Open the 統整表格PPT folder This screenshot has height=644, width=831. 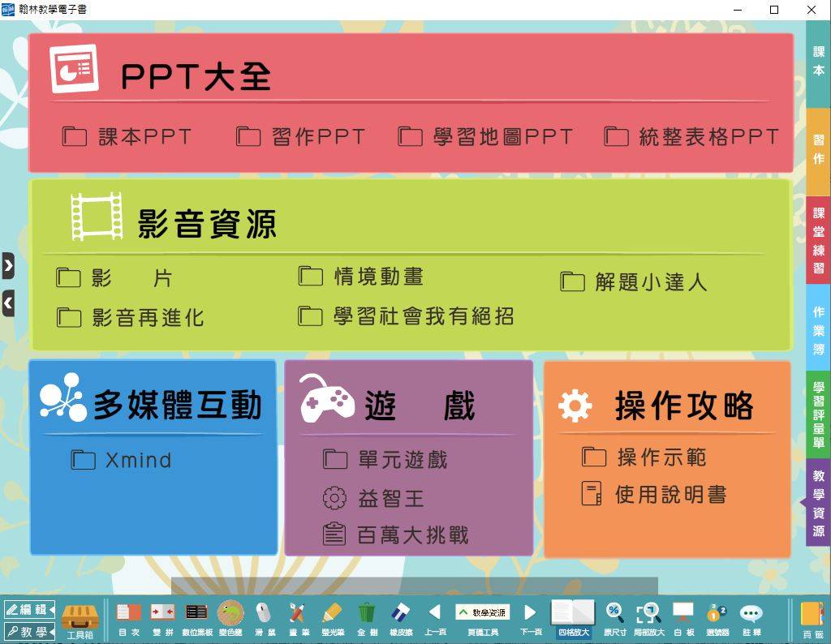point(691,136)
